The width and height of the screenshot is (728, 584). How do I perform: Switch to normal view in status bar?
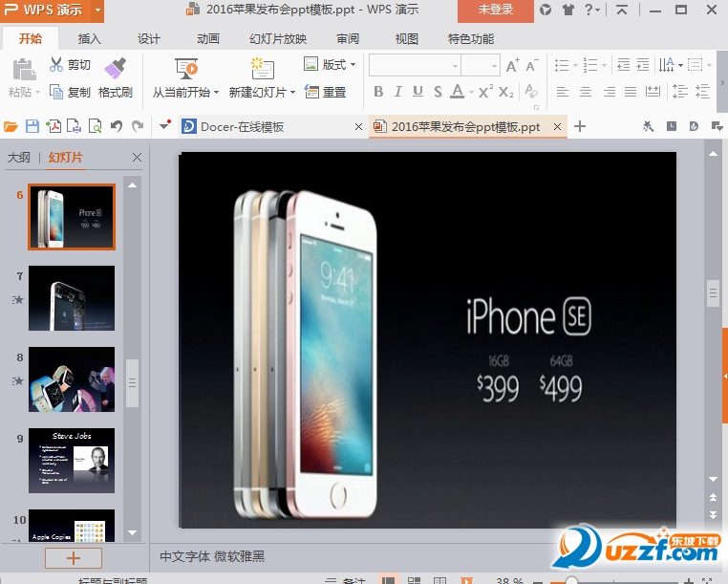388,580
